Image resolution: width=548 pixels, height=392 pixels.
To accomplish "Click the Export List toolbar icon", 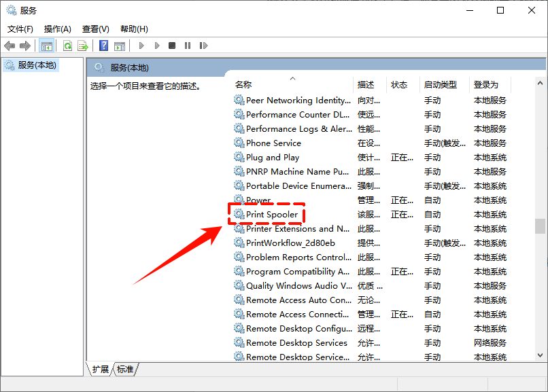I will (x=83, y=46).
